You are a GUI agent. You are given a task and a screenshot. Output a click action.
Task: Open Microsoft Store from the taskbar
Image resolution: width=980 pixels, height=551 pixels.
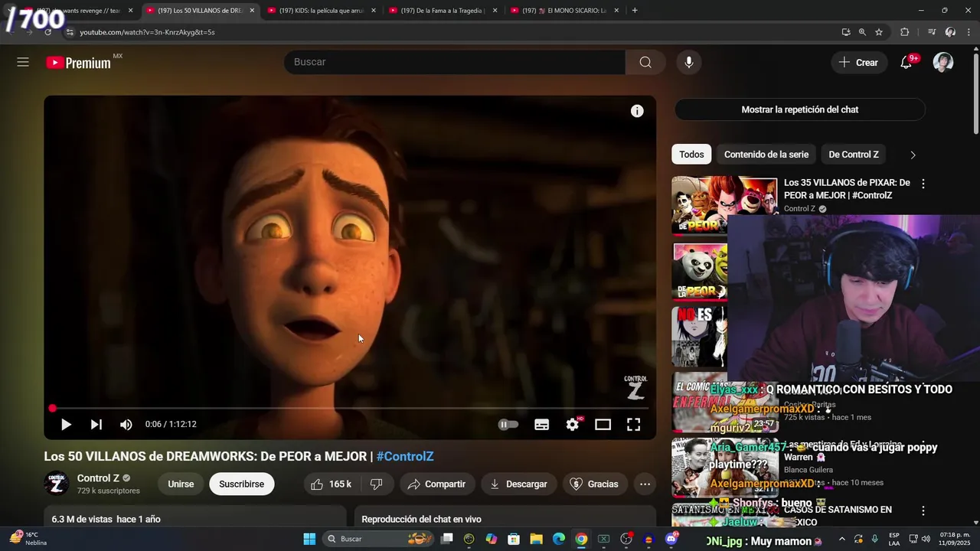click(514, 539)
